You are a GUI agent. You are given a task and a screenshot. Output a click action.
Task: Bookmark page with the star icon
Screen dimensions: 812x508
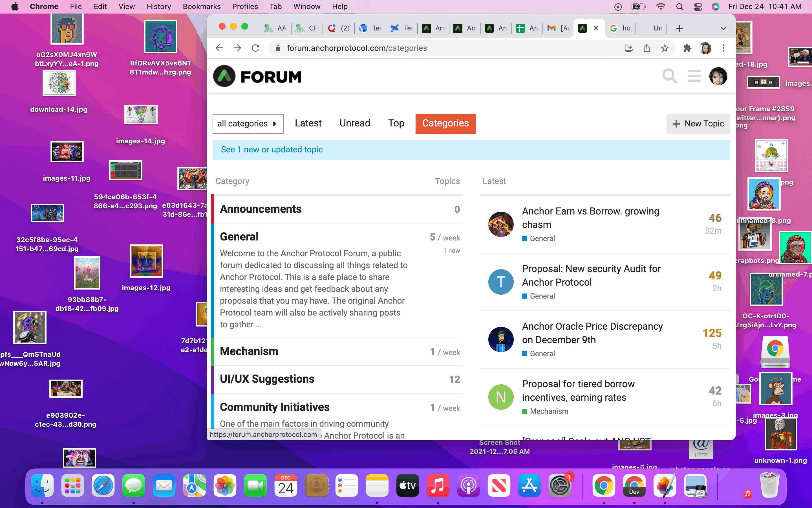665,48
